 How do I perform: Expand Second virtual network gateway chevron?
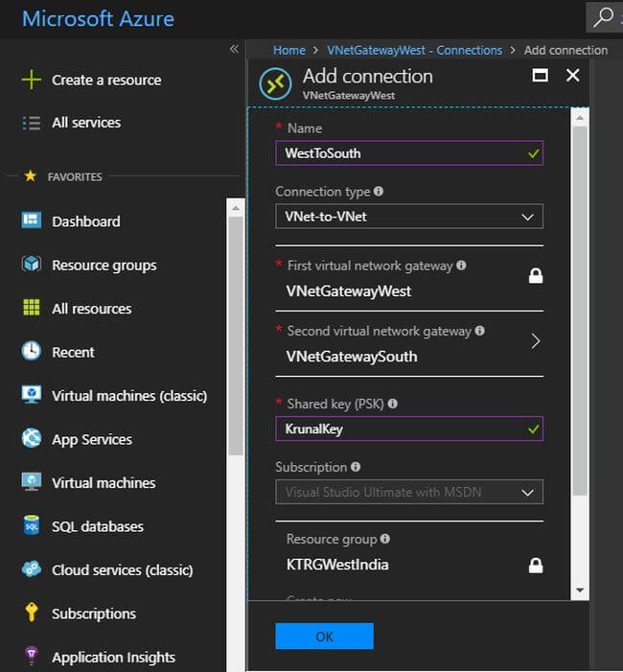click(535, 341)
